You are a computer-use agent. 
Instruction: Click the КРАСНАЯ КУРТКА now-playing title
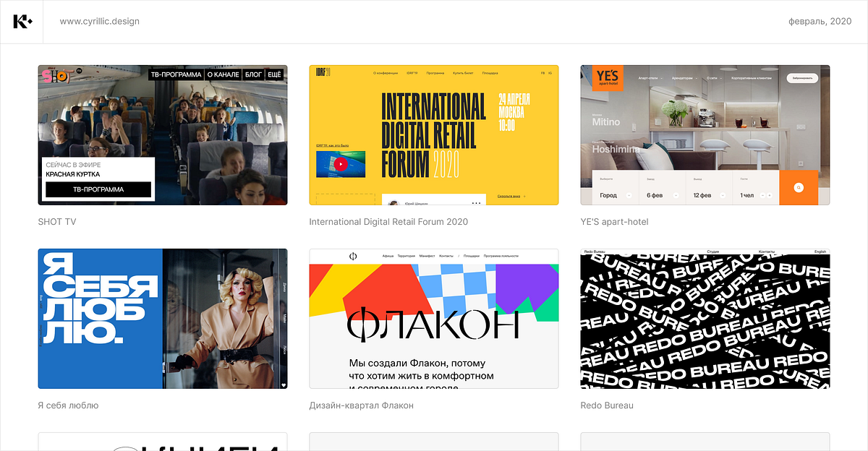pyautogui.click(x=73, y=174)
